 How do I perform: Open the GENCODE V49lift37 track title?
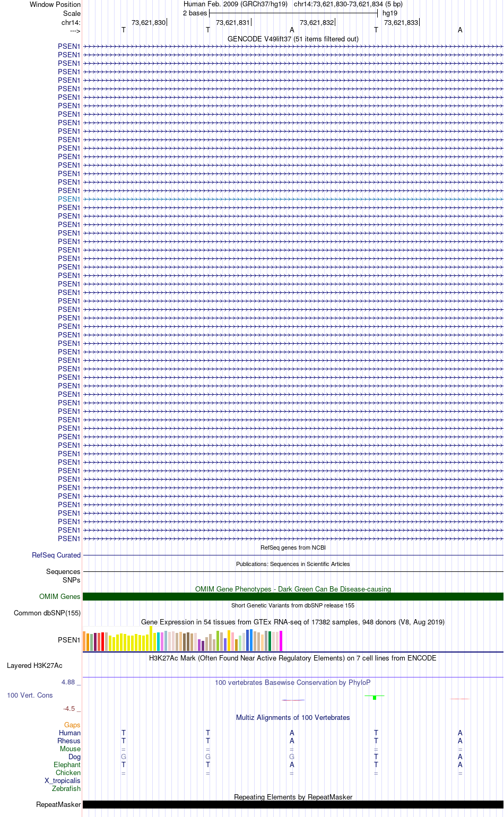coord(293,39)
